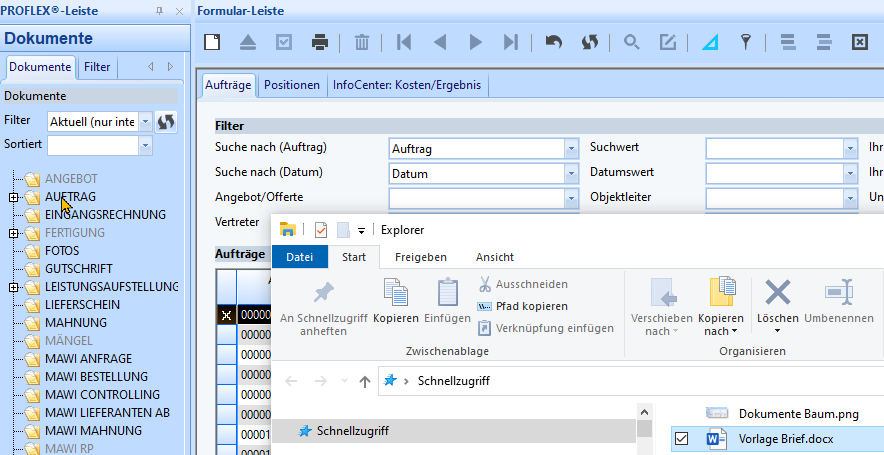Screen dimensions: 884x455
Task: Open the Ansicht ribbon tab in Explorer
Action: pyautogui.click(x=494, y=257)
